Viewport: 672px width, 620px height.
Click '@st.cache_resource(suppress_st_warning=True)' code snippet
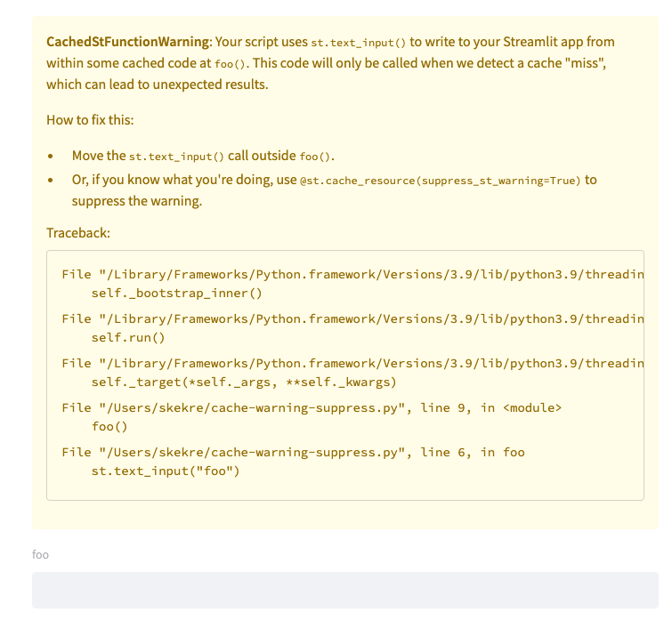441,181
